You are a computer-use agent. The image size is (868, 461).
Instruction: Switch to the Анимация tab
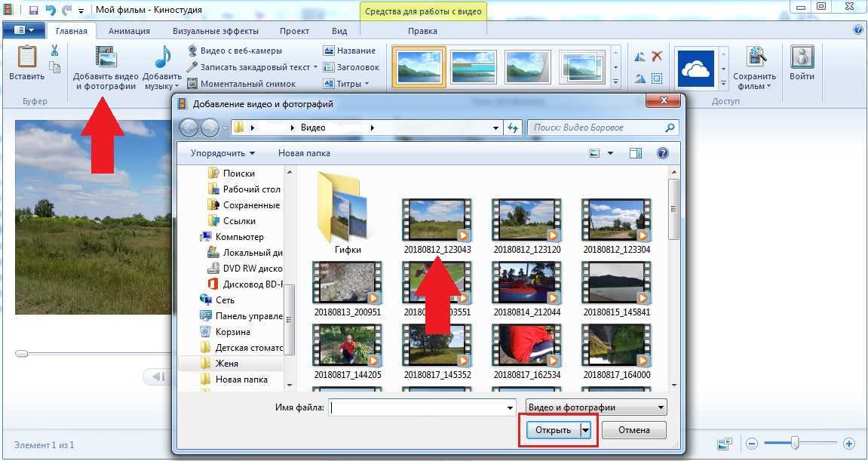point(129,31)
